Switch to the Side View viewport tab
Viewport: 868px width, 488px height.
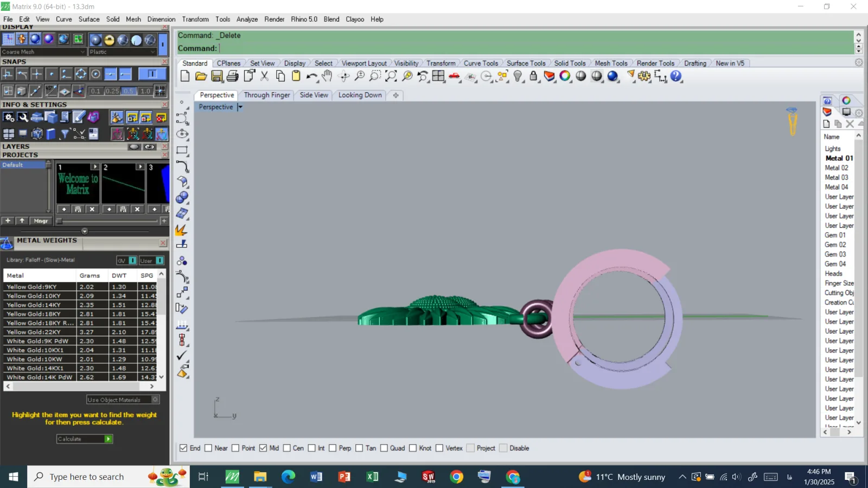[314, 95]
